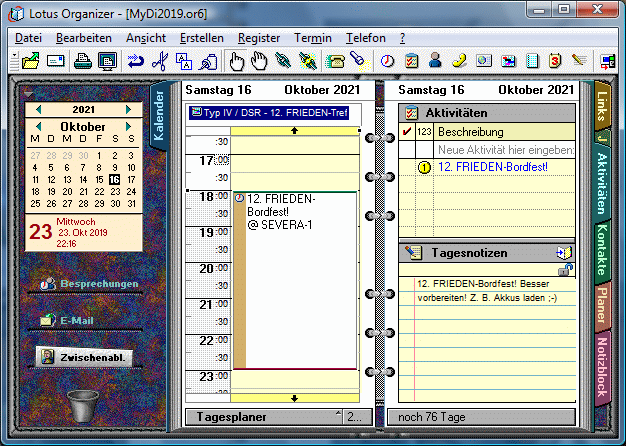Viewport: 626px width, 446px height.
Task: Click the globe web link toolbar icon
Action: [483, 61]
